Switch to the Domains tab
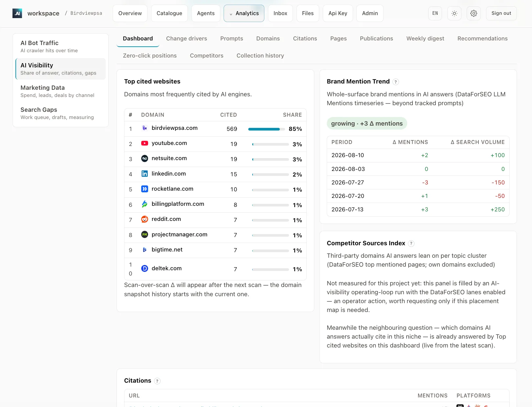 point(268,38)
